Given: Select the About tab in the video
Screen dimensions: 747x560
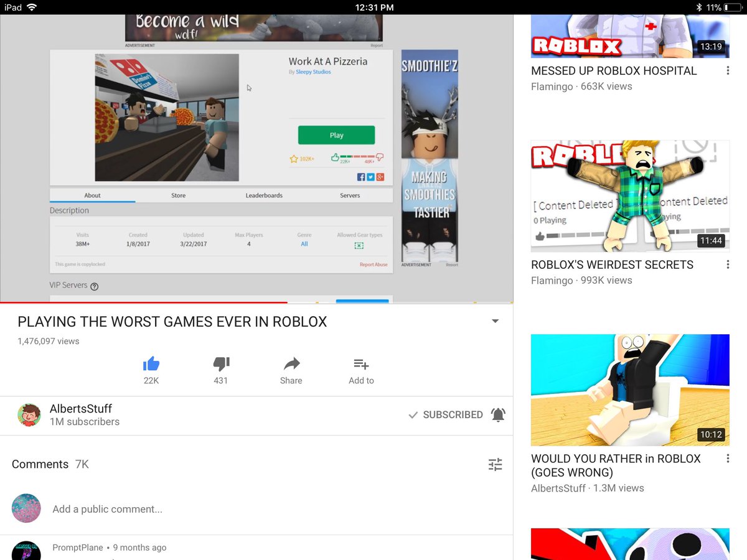Looking at the screenshot, I should 92,195.
